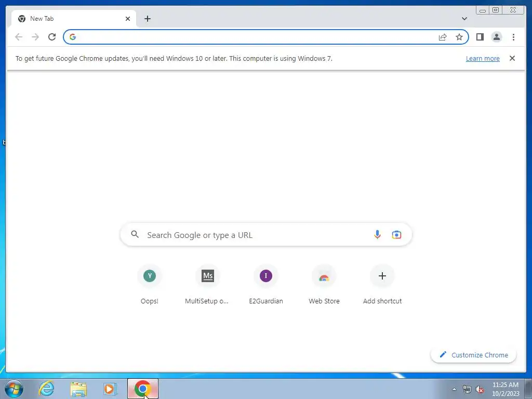532x399 pixels.
Task: Open Windows Explorer from taskbar
Action: (78, 389)
